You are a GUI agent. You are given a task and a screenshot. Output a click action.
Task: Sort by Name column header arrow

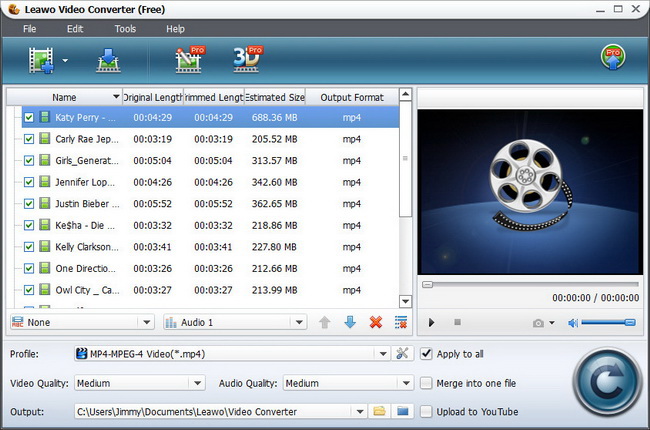(x=116, y=97)
